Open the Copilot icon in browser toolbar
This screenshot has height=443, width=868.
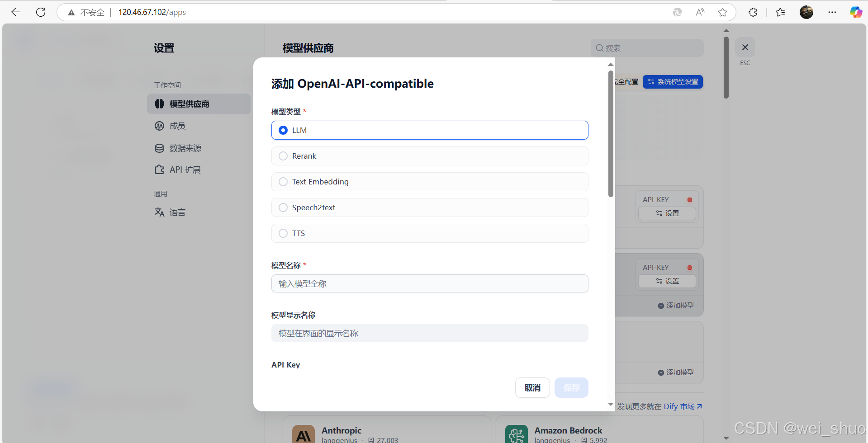coord(856,12)
